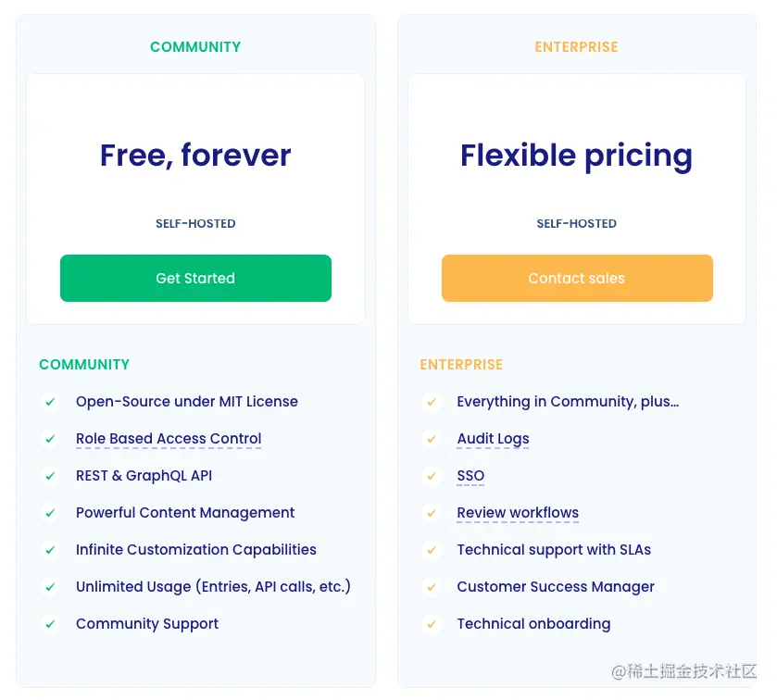Click the ENTERPRISE plan title at top
This screenshot has width=777, height=700.
click(576, 47)
